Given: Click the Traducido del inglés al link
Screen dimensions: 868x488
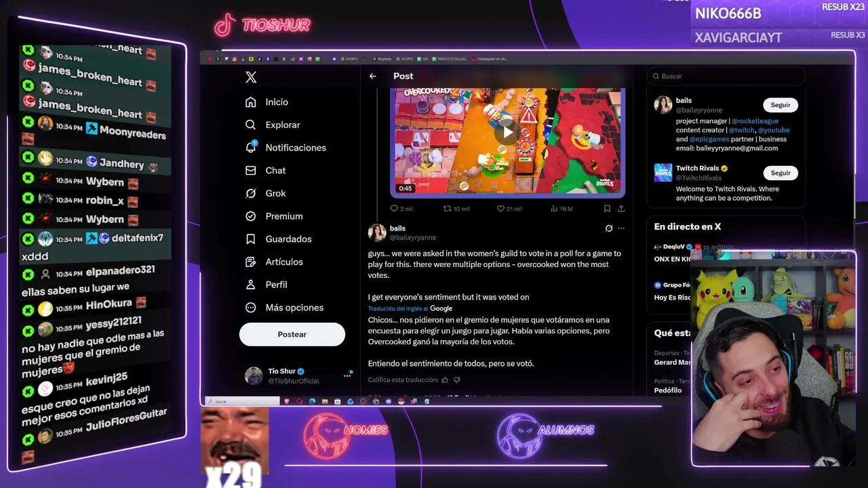Looking at the screenshot, I should click(398, 308).
